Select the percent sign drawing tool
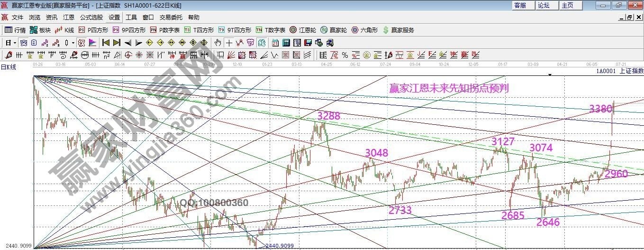Screen dimensions: 644x250 click(345, 55)
